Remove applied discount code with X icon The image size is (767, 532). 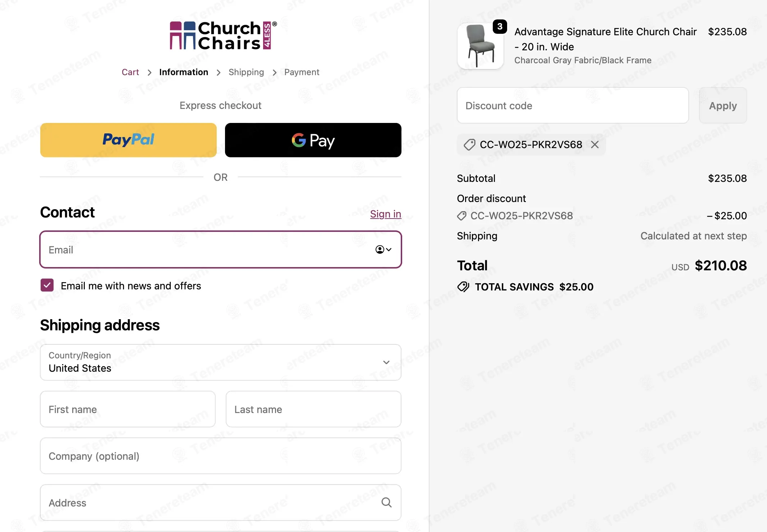click(x=595, y=145)
